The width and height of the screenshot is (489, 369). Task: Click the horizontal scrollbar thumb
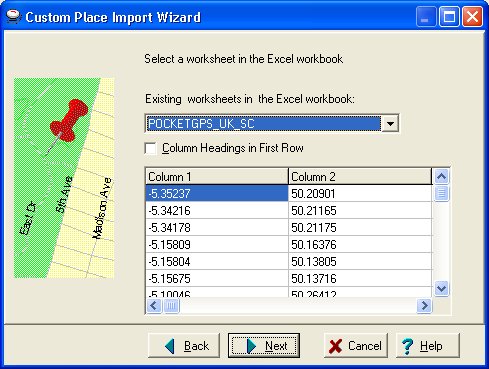pos(171,306)
